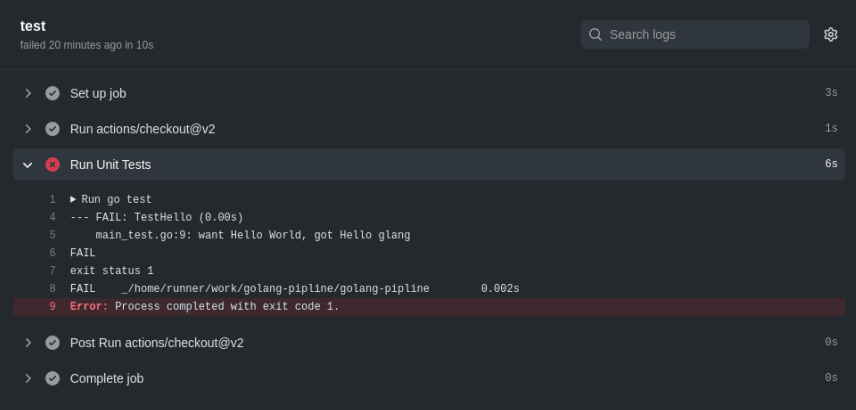Click the 'Complete job' step title
The width and height of the screenshot is (856, 410).
(x=107, y=378)
